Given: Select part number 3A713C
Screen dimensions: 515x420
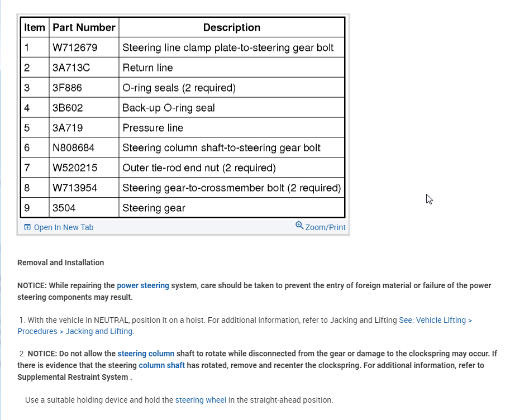Looking at the screenshot, I should (x=71, y=68).
